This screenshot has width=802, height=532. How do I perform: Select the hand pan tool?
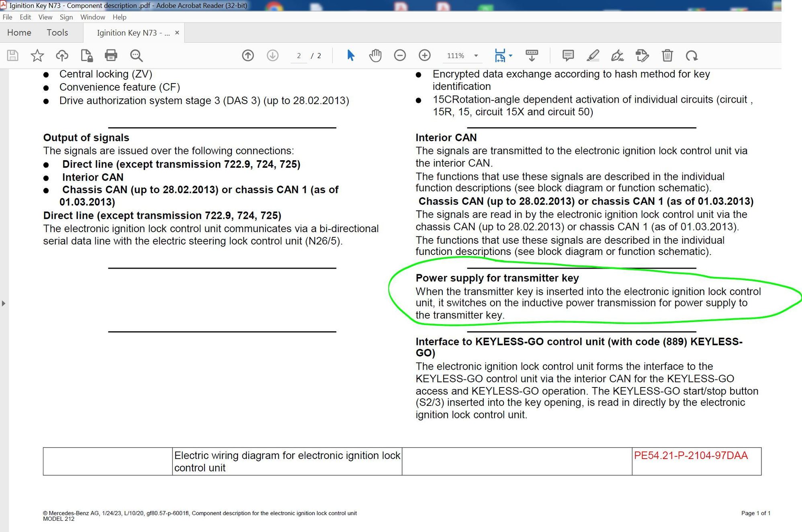tap(375, 55)
